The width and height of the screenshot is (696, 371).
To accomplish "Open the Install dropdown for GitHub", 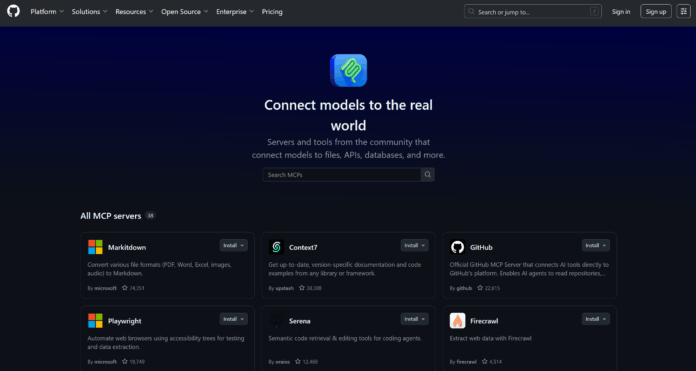I will [596, 245].
